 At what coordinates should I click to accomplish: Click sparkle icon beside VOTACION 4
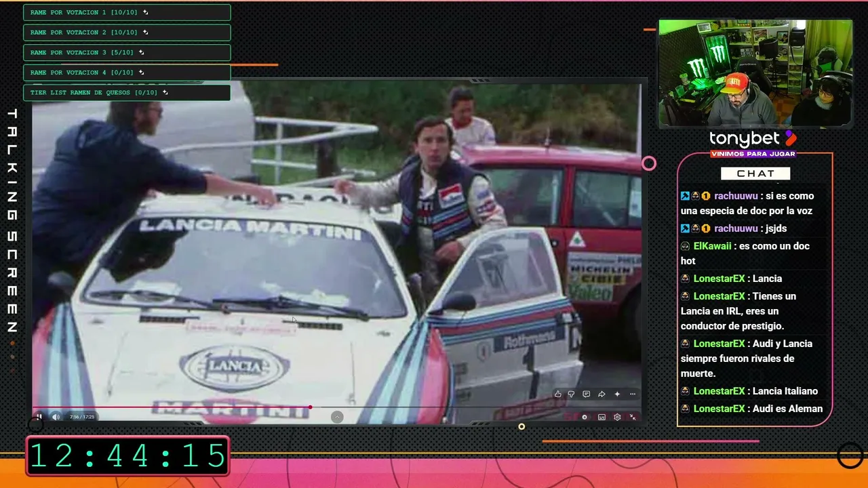point(142,73)
